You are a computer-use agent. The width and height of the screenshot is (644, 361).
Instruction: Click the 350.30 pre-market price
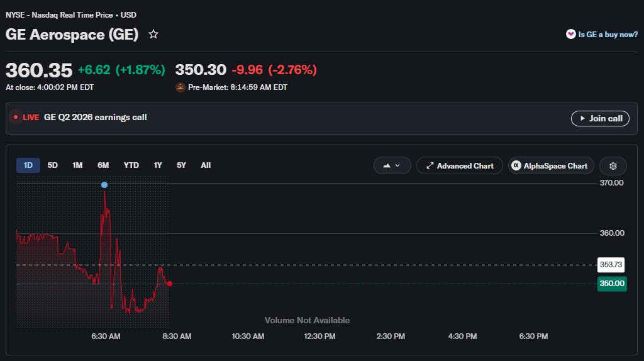click(x=201, y=70)
